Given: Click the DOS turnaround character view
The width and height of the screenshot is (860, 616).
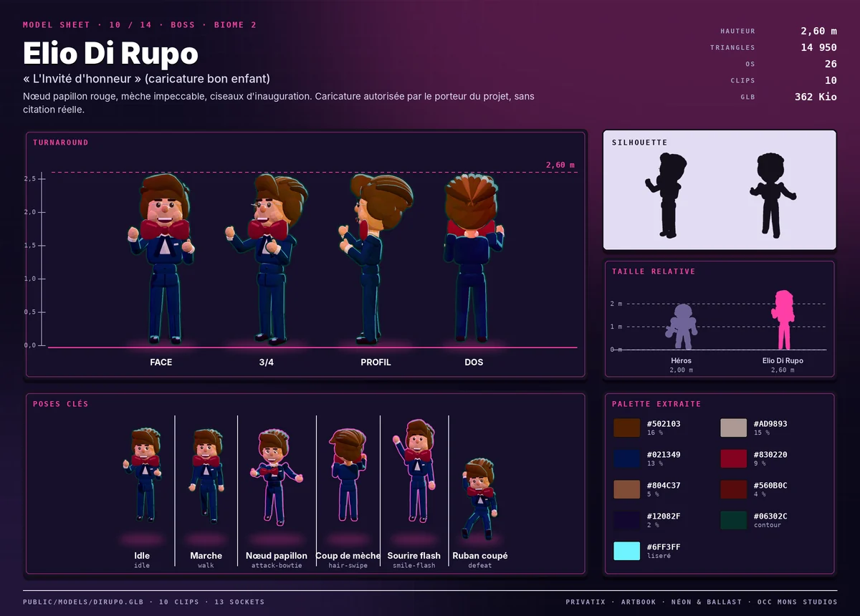Looking at the screenshot, I should click(474, 258).
